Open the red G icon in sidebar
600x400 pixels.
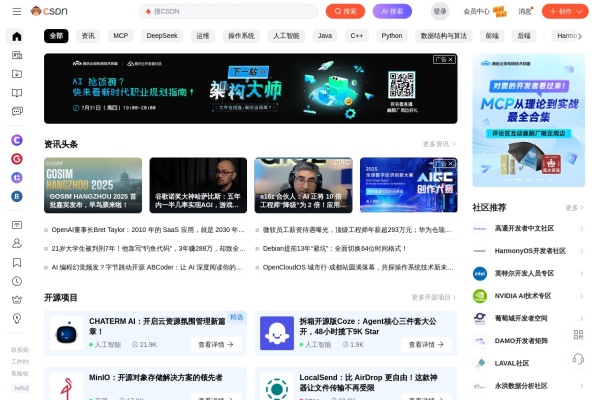tap(17, 159)
